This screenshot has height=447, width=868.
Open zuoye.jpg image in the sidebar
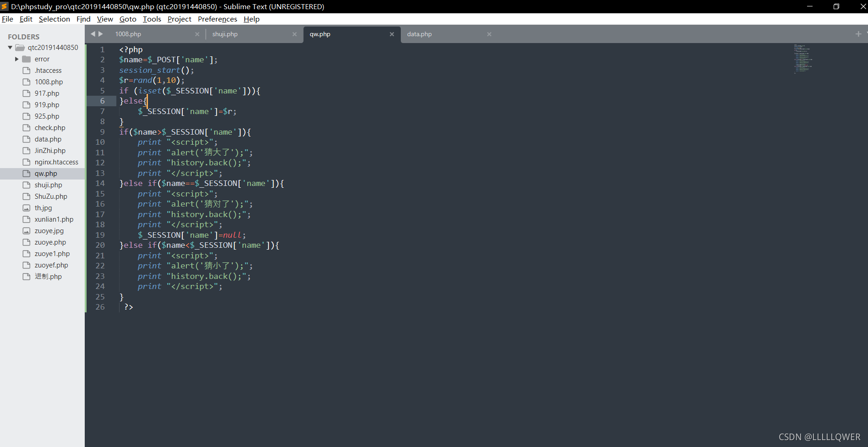click(x=49, y=231)
